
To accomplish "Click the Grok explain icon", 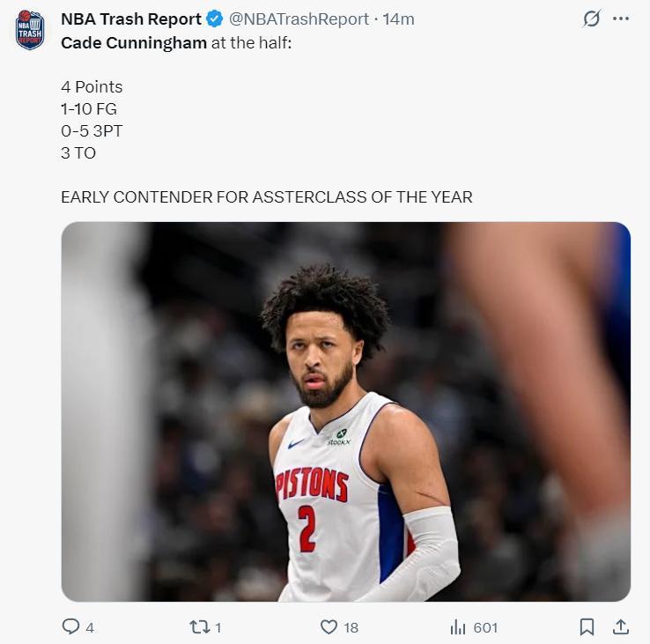I will point(591,19).
